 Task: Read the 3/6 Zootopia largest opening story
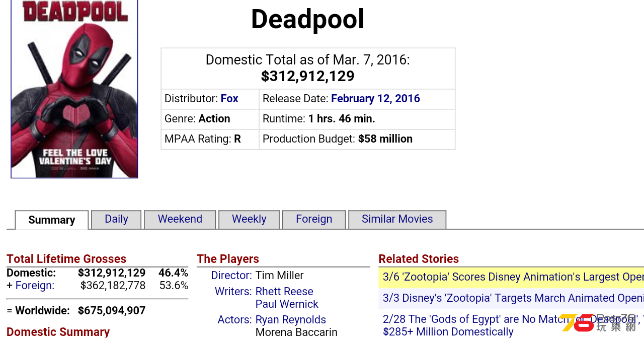click(x=513, y=277)
